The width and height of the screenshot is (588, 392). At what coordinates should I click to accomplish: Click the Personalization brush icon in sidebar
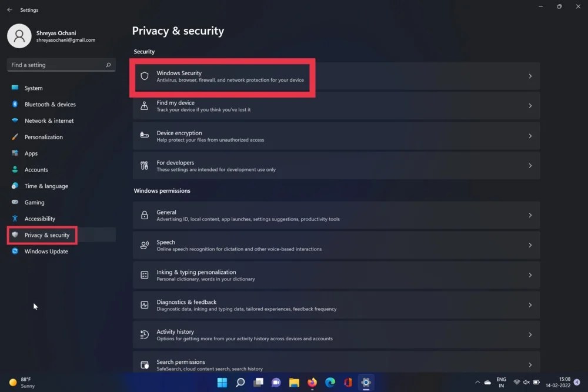click(15, 137)
